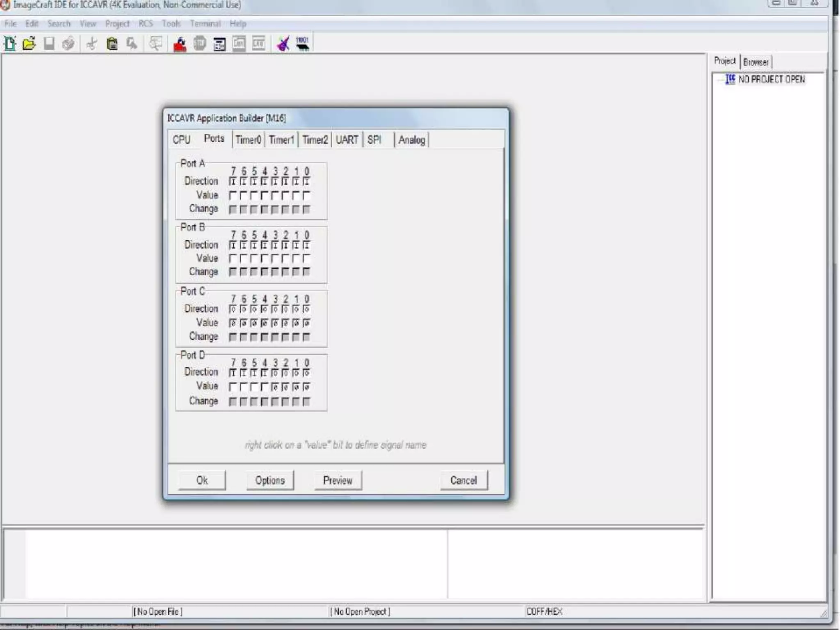Open the Terminal menu
This screenshot has height=630, width=840.
(205, 24)
